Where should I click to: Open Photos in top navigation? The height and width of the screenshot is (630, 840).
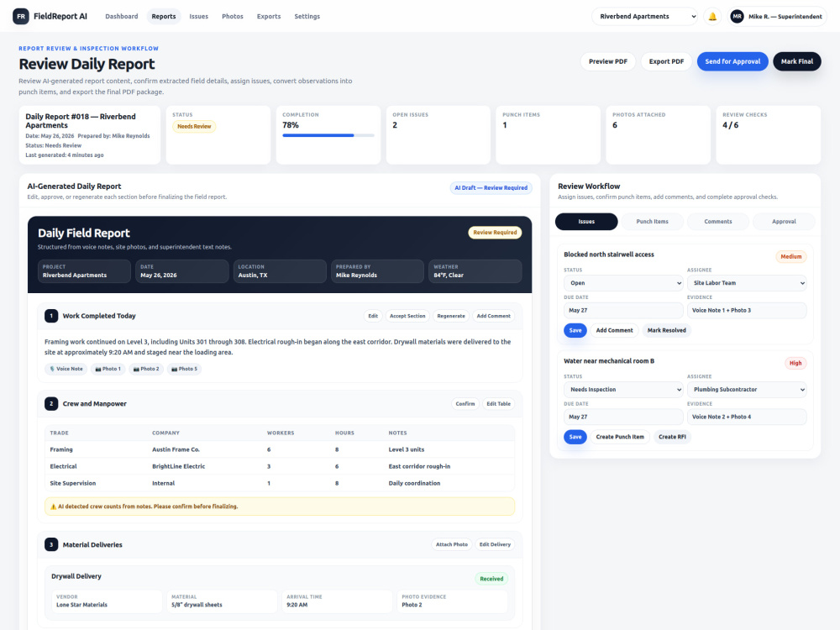click(233, 17)
